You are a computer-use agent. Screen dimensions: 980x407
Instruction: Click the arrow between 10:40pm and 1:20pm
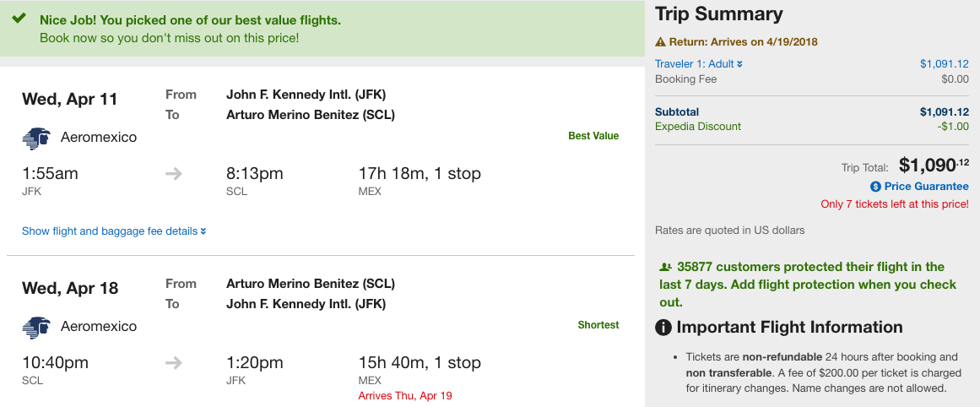(x=174, y=363)
